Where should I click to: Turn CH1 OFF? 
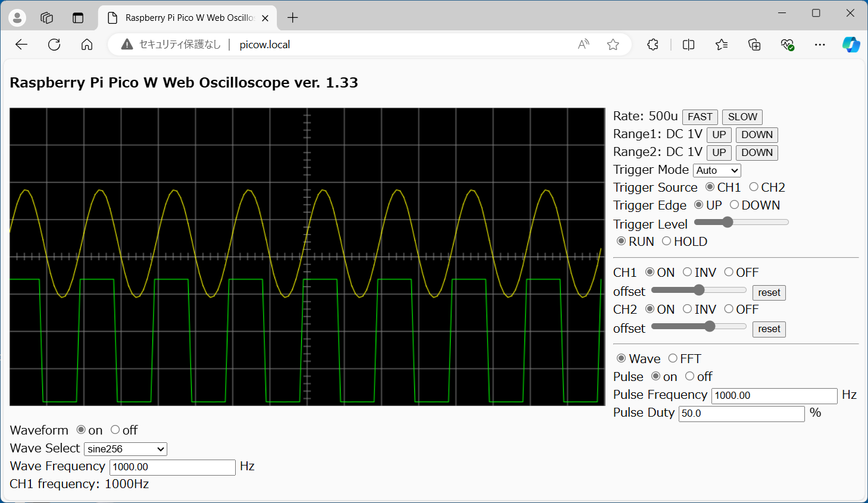[729, 272]
